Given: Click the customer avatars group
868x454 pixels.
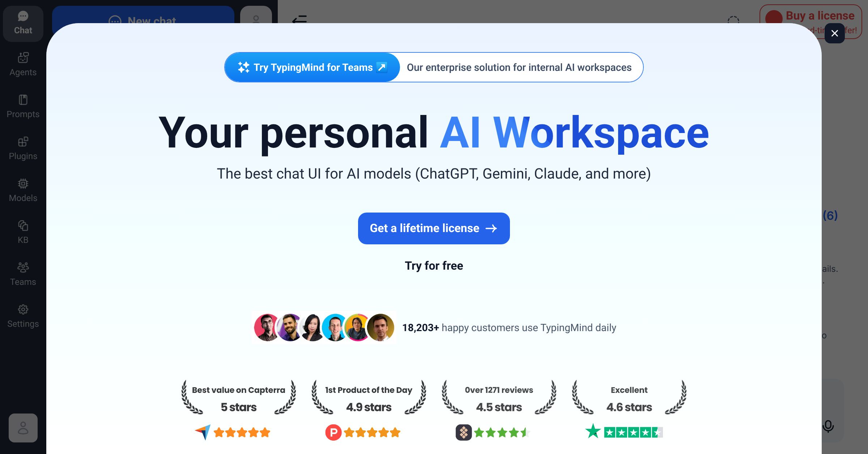Looking at the screenshot, I should click(x=324, y=327).
